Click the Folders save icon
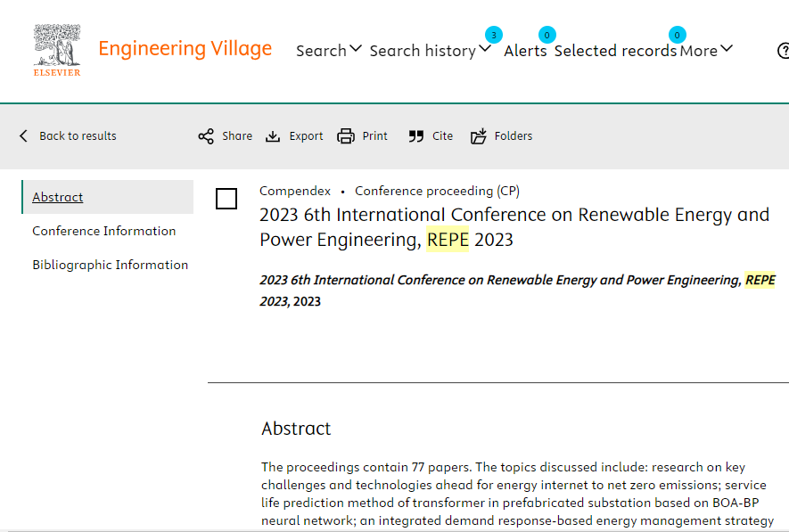Screen dimensions: 789x532 point(479,135)
